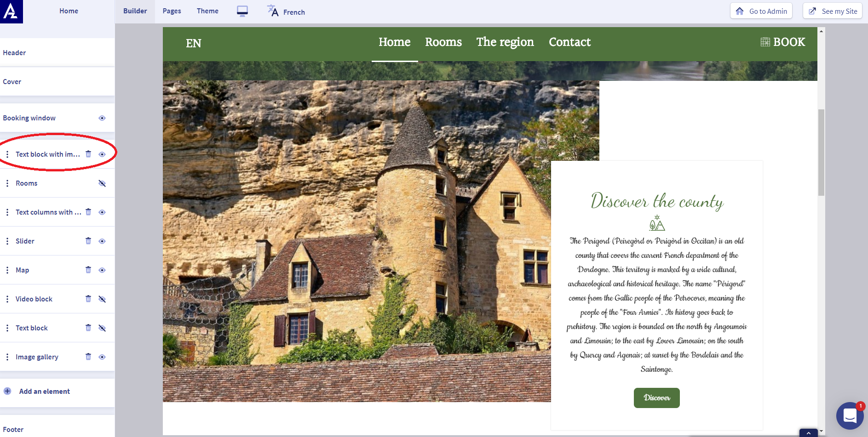Go to Home in the top bar

click(x=69, y=11)
